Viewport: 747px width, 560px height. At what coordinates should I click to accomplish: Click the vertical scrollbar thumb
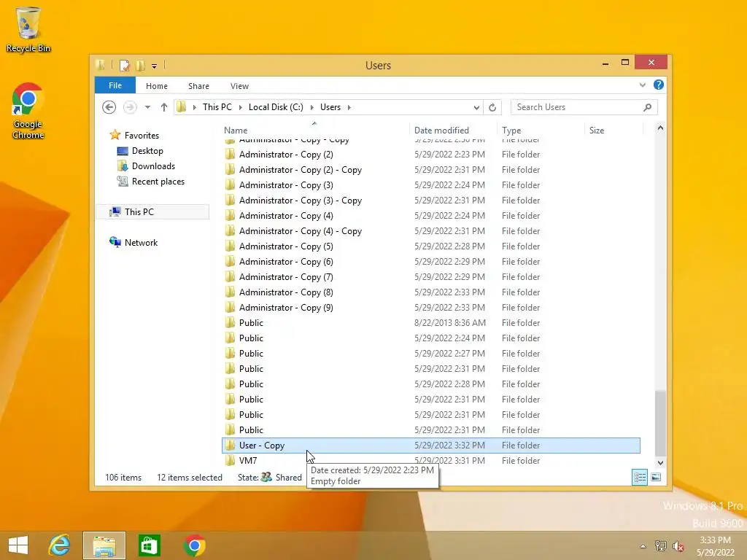click(660, 423)
